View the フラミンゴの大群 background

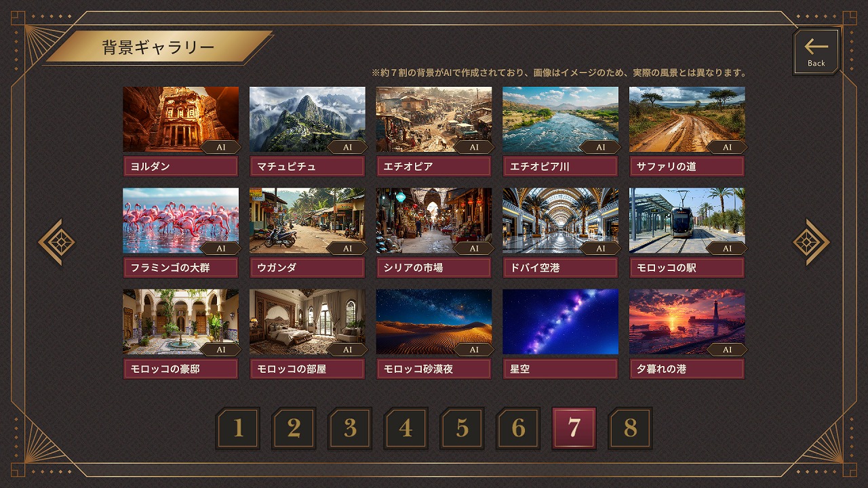(180, 221)
